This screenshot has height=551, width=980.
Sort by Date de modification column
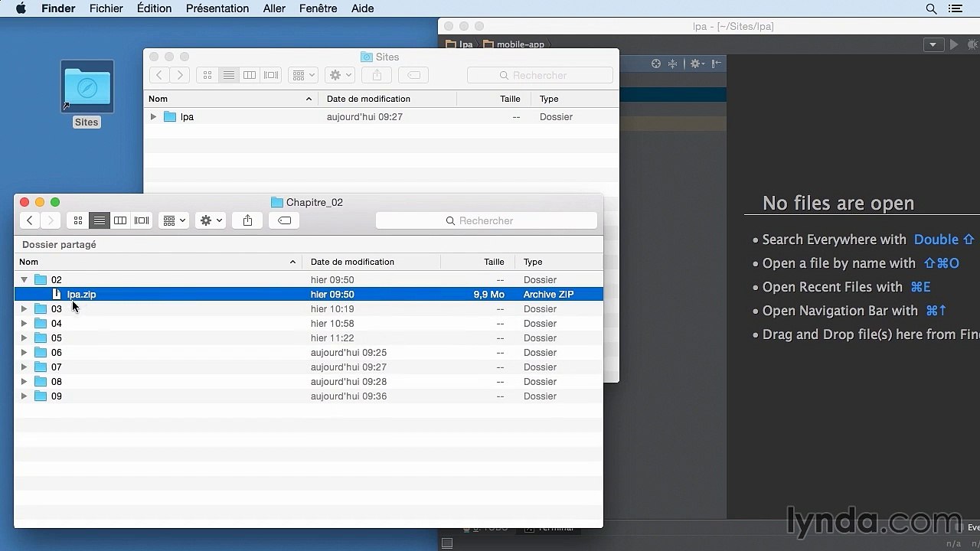pyautogui.click(x=352, y=262)
